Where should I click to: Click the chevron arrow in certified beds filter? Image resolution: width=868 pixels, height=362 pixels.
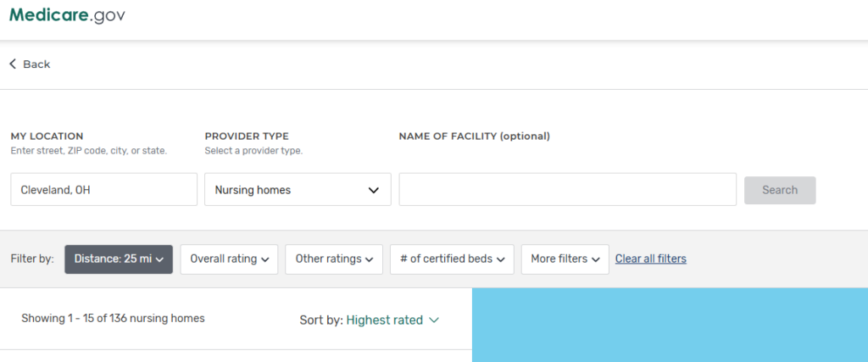[501, 259]
